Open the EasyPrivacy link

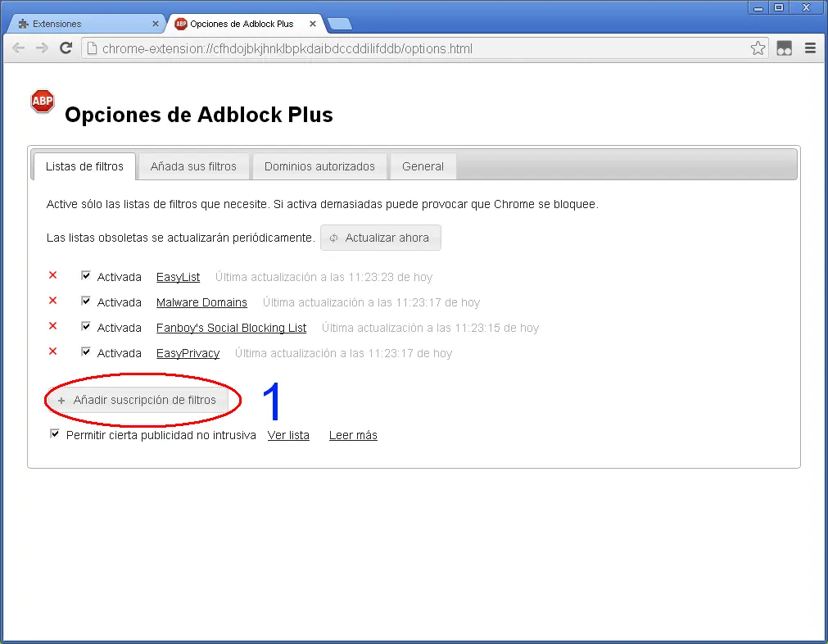[x=188, y=353]
